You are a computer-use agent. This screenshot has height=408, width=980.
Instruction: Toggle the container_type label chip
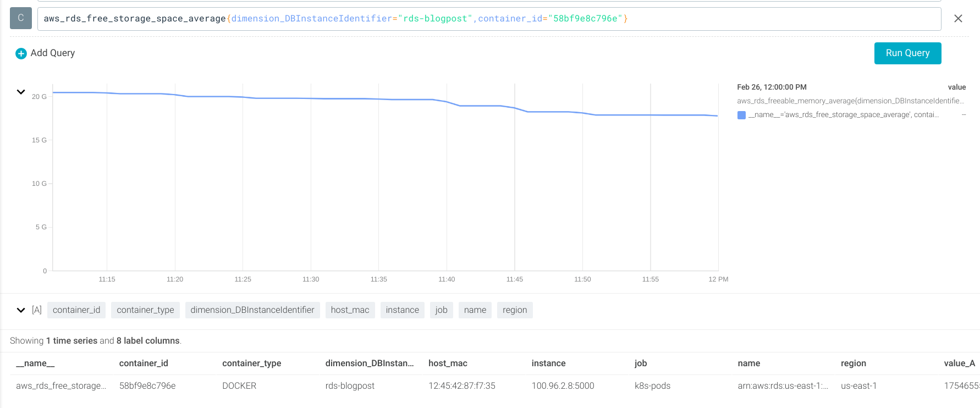[145, 310]
